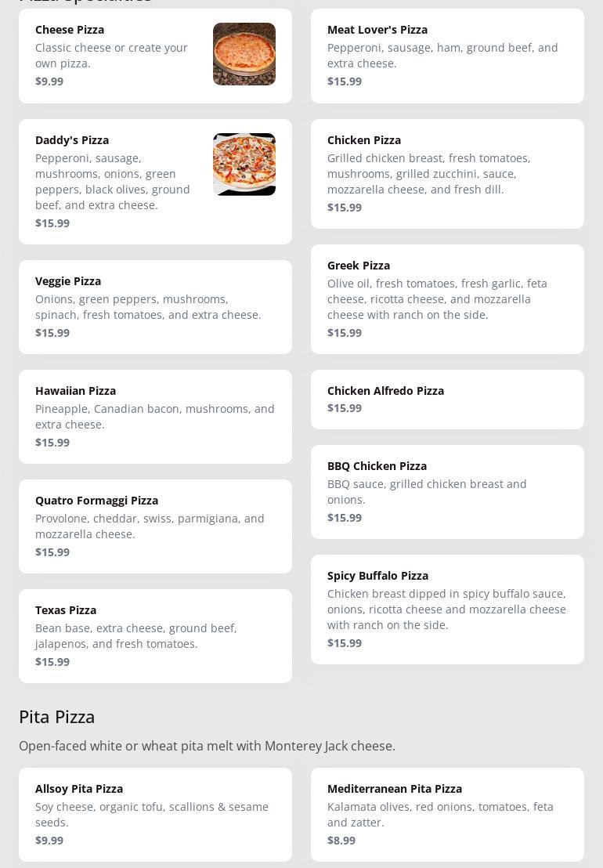Select the Cheese Pizza menu item
This screenshot has width=603, height=868.
point(117,56)
